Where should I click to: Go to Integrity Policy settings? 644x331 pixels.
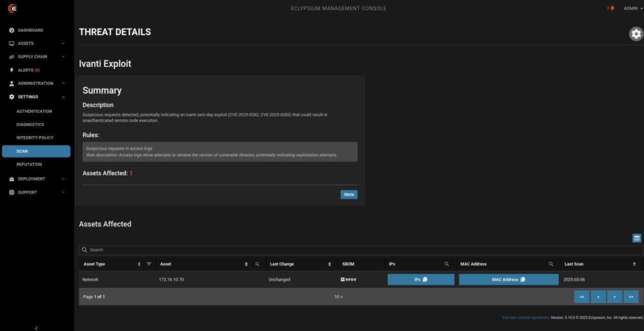point(35,137)
